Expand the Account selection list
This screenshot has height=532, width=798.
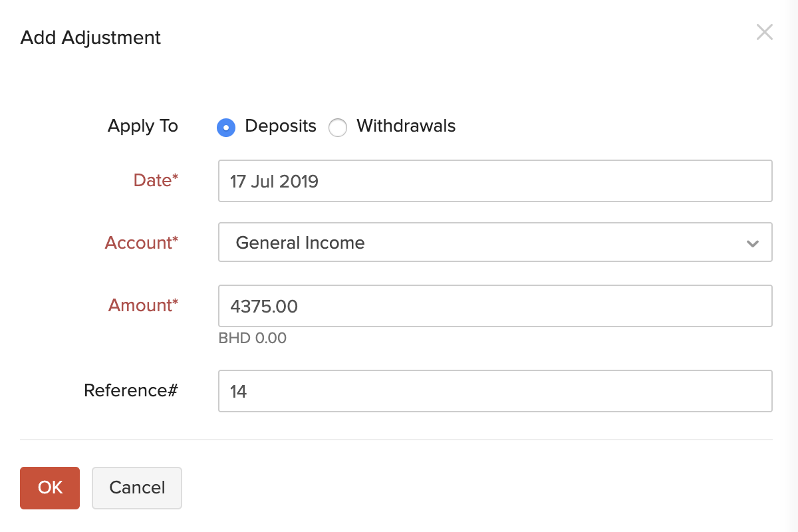pyautogui.click(x=752, y=243)
